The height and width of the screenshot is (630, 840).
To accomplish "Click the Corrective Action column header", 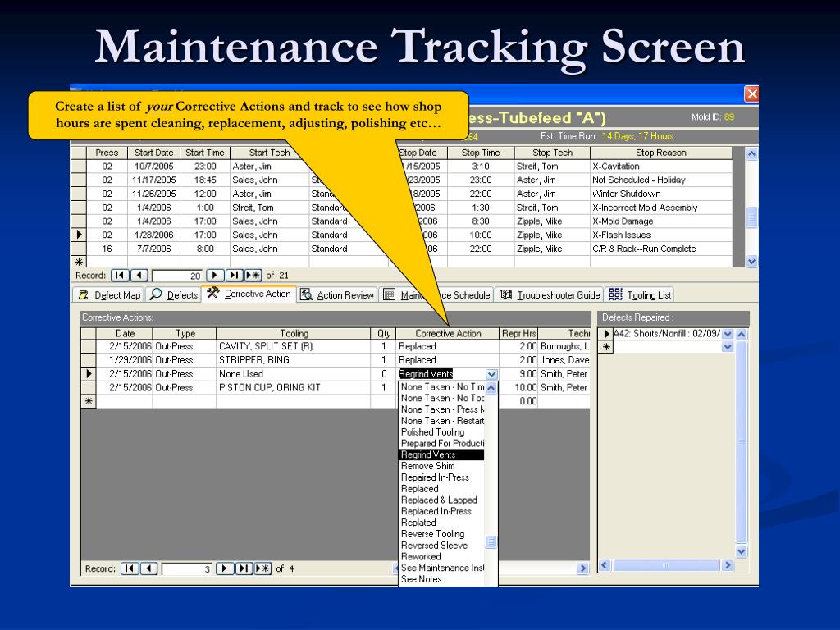I will [x=448, y=333].
